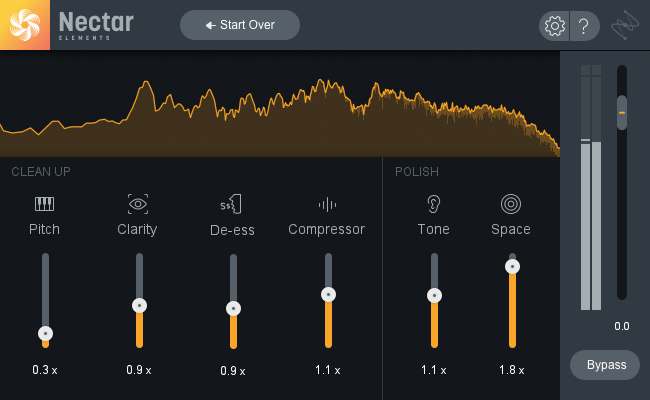Viewport: 650px width, 400px height.
Task: Open settings with the gear icon
Action: [x=554, y=26]
